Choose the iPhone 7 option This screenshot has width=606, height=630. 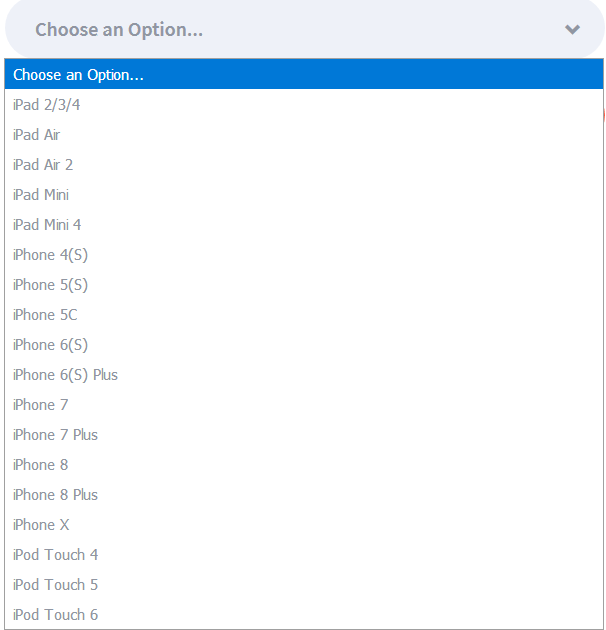point(41,405)
